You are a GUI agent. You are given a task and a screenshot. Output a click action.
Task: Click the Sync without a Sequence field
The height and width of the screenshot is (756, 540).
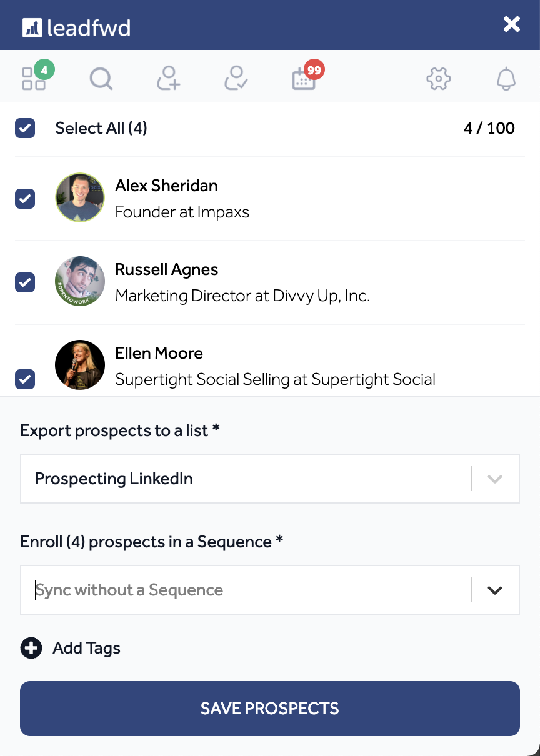point(246,590)
